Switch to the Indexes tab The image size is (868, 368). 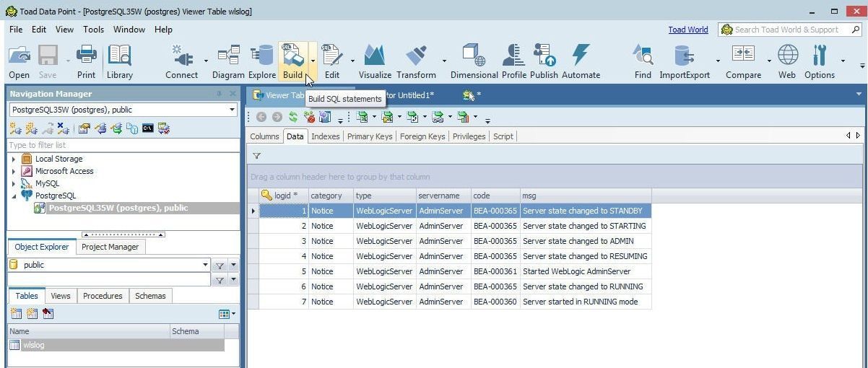click(325, 136)
